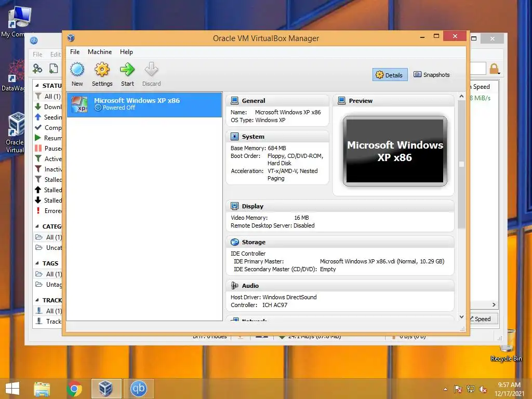This screenshot has width=532, height=399.
Task: Select Uncategorized filter in qBittorrent
Action: tap(48, 248)
